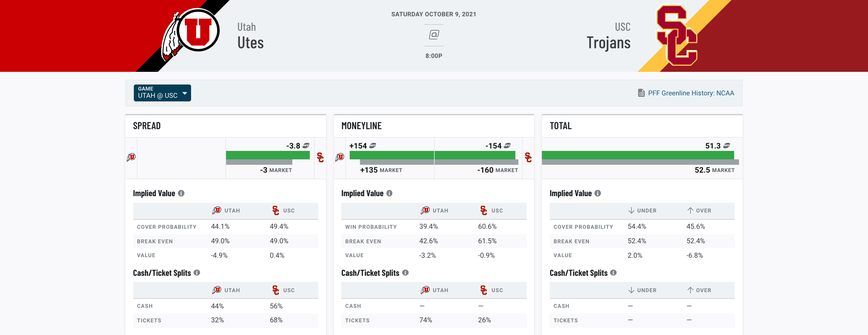Click green Utah +154 moneyline bar
The image size is (868, 335).
[x=392, y=155]
